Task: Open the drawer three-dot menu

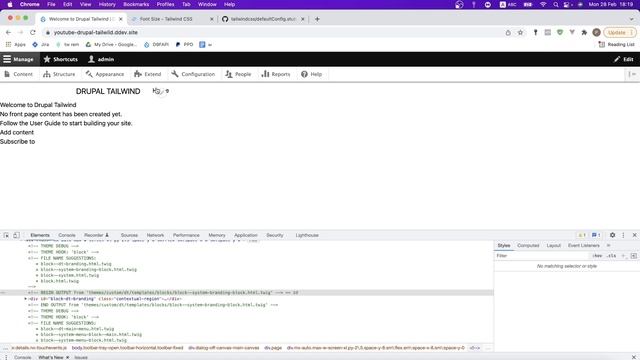Action: (x=6, y=357)
